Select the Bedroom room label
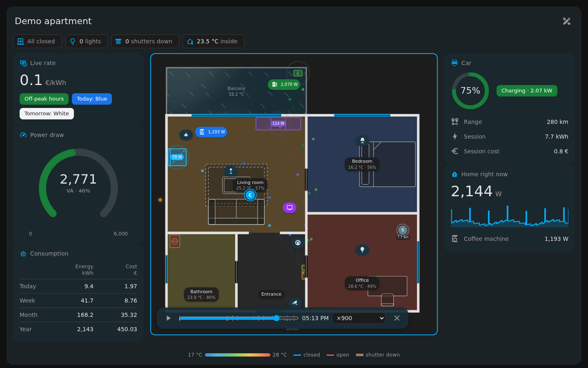 point(362,164)
